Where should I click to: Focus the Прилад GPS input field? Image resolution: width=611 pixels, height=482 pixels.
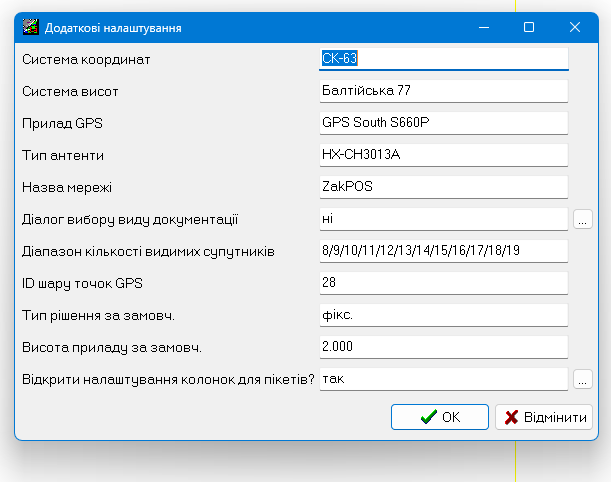[442, 123]
